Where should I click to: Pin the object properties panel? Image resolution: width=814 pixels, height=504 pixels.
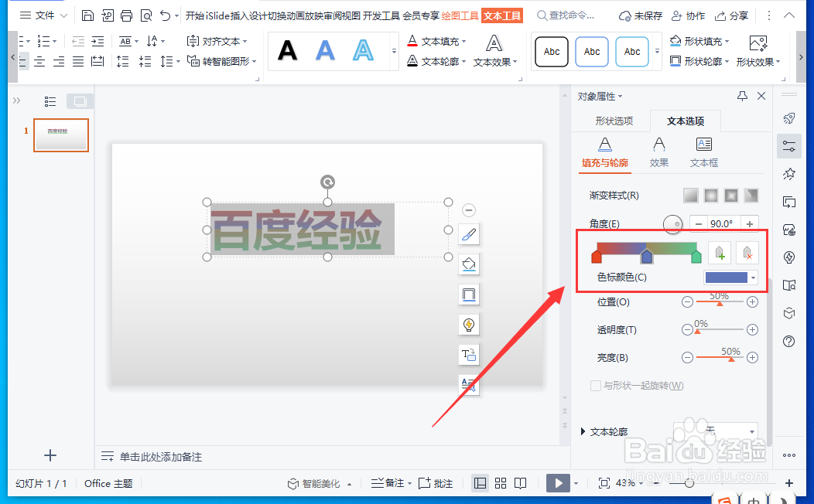742,96
